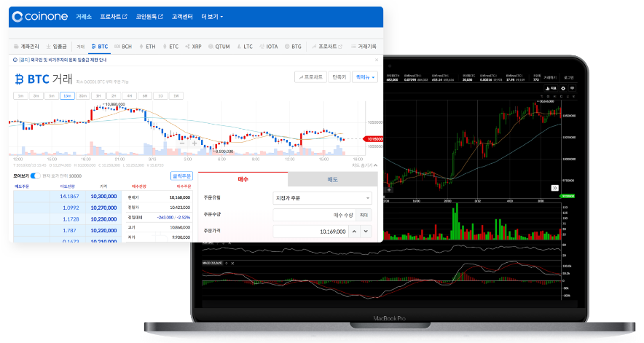Image resolution: width=644 pixels, height=343 pixels.
Task: Open 계좌관리 tab
Action: point(27,47)
